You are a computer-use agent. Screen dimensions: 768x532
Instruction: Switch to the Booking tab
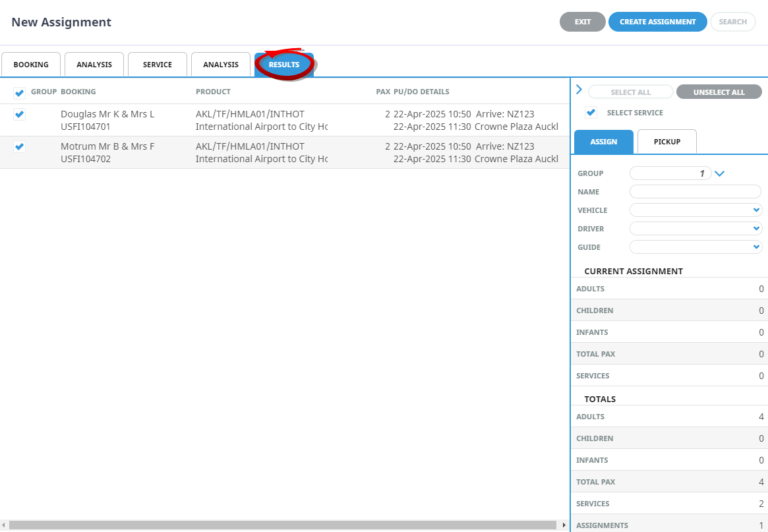click(x=31, y=65)
